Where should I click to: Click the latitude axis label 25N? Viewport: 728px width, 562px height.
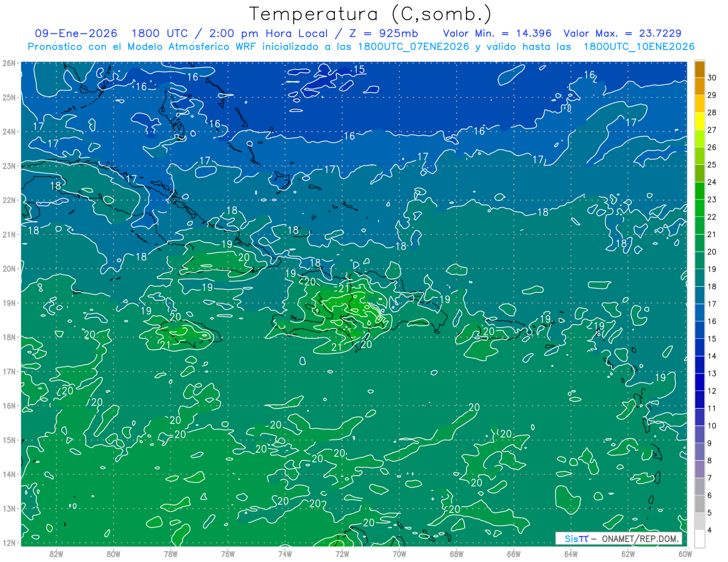tap(9, 97)
